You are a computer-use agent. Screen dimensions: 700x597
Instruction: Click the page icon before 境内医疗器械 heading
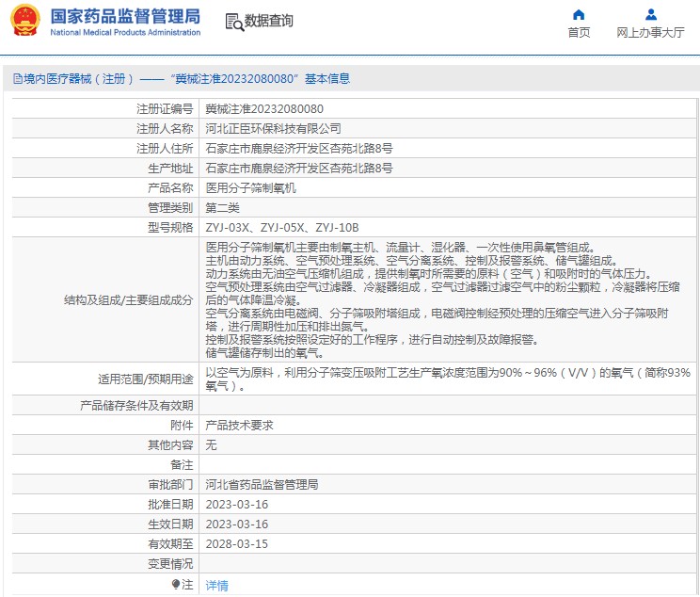pyautogui.click(x=16, y=79)
